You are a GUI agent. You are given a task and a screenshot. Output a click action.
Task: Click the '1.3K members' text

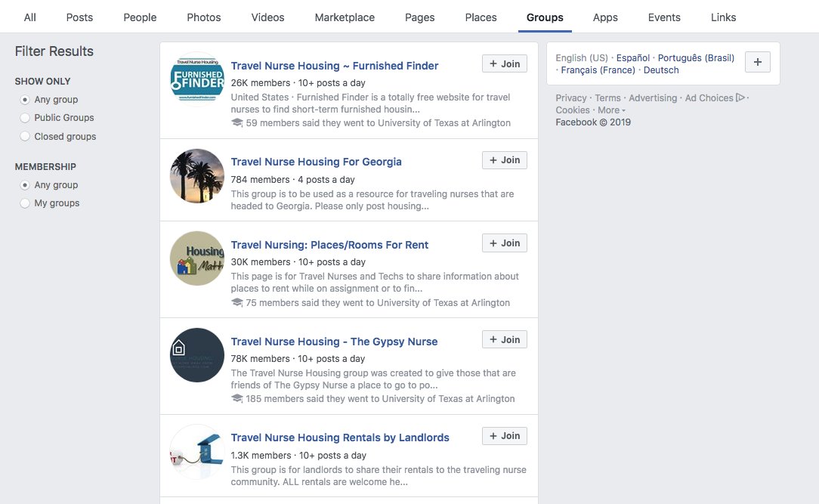(x=261, y=456)
